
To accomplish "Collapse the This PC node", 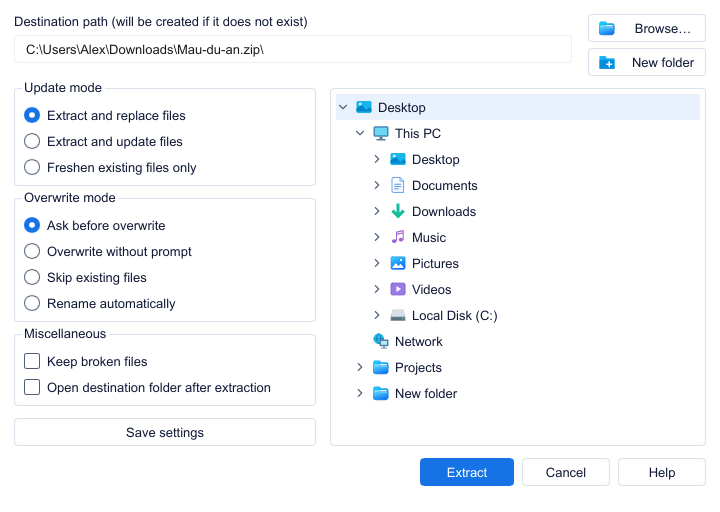I will coord(360,133).
